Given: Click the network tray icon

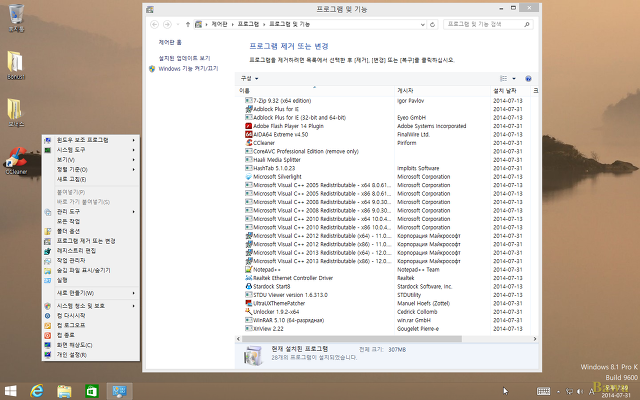Looking at the screenshot, I should point(569,391).
